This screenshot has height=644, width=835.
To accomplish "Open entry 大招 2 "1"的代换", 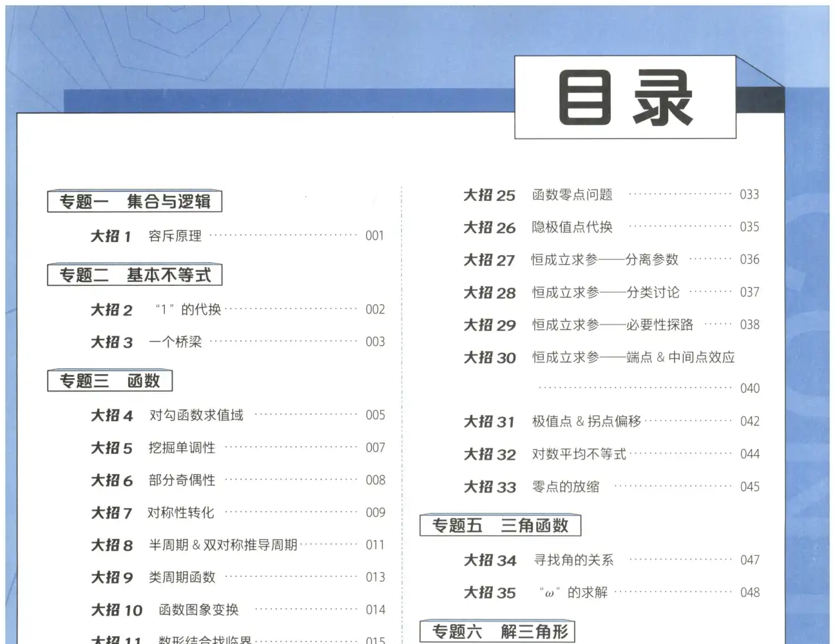I will coord(238,309).
